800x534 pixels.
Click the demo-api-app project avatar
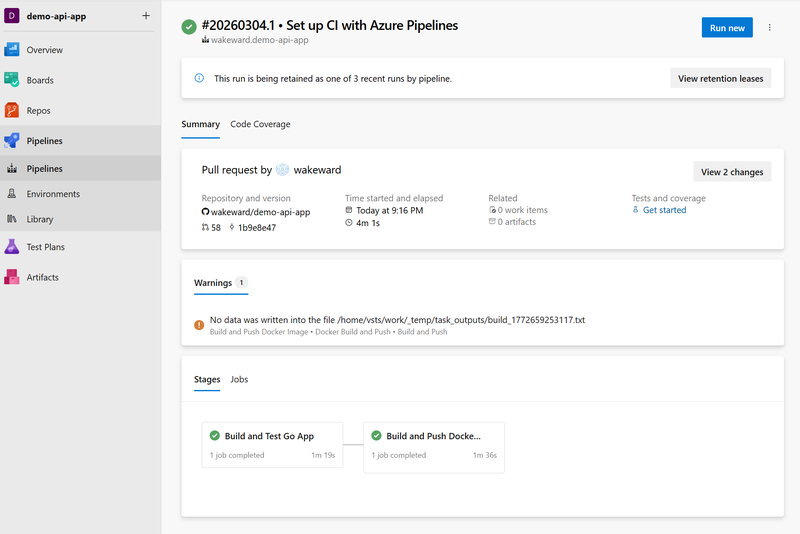point(12,15)
